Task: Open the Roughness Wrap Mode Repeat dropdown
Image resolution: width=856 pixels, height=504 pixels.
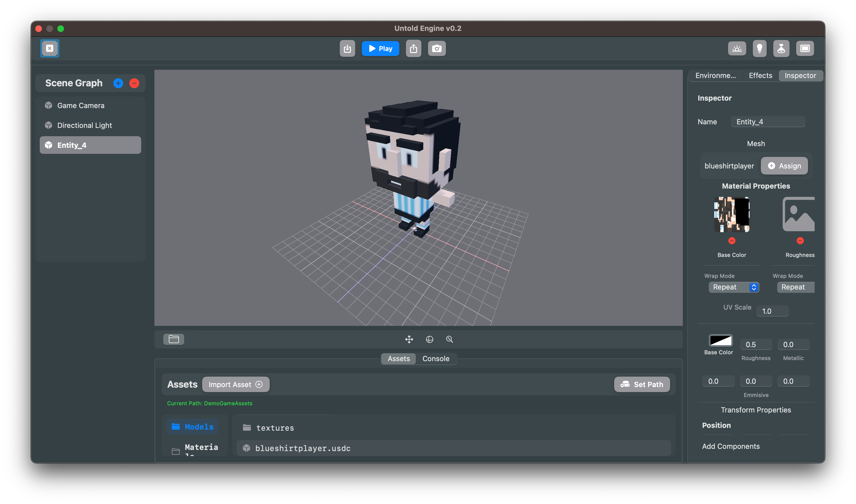Action: [x=795, y=287]
